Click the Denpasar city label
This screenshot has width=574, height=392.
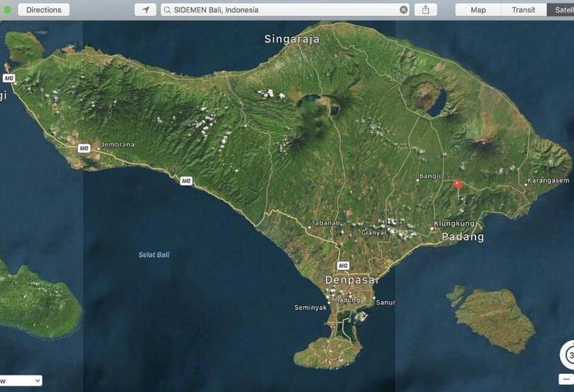(x=352, y=280)
